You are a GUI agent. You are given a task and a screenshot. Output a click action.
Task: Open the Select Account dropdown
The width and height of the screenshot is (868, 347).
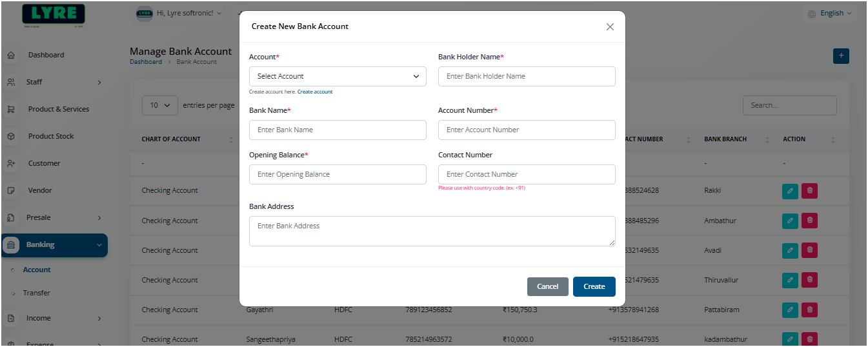pos(338,76)
